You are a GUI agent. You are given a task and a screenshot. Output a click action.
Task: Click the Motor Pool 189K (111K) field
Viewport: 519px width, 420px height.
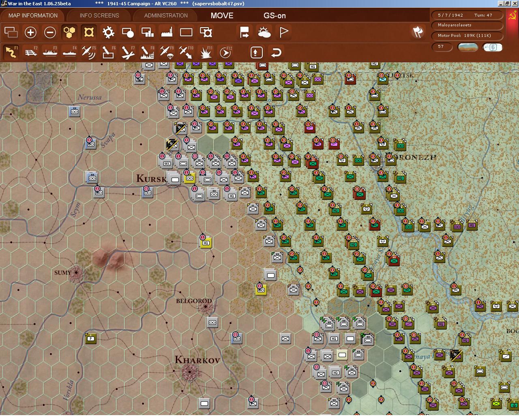tap(467, 36)
